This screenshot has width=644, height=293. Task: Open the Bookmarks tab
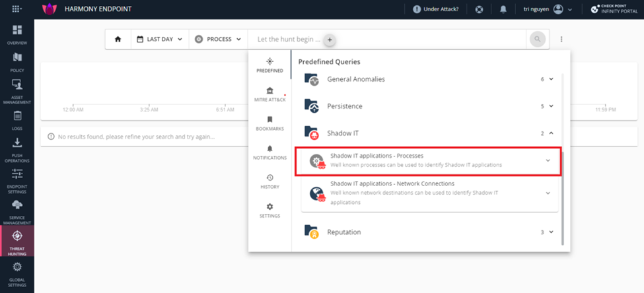270,123
